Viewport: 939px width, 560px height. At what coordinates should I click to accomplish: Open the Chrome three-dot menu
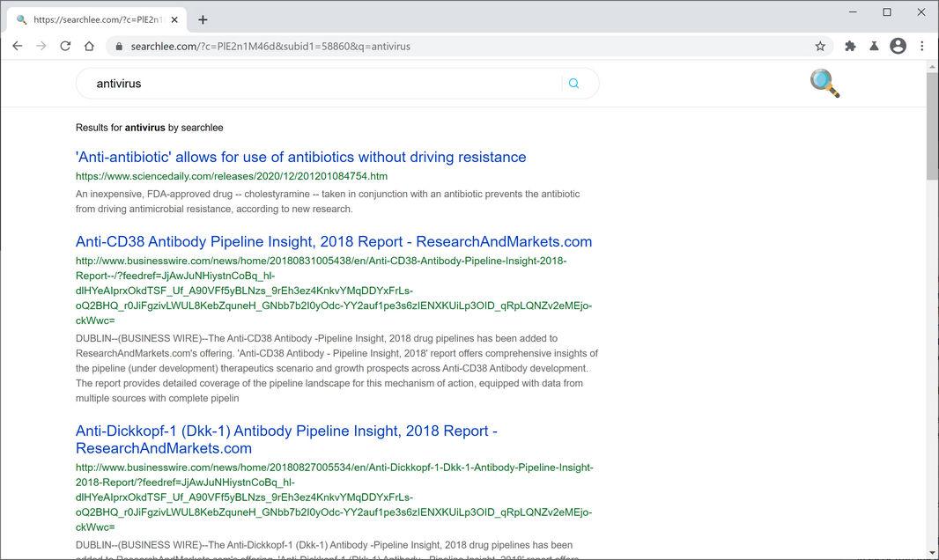click(921, 46)
